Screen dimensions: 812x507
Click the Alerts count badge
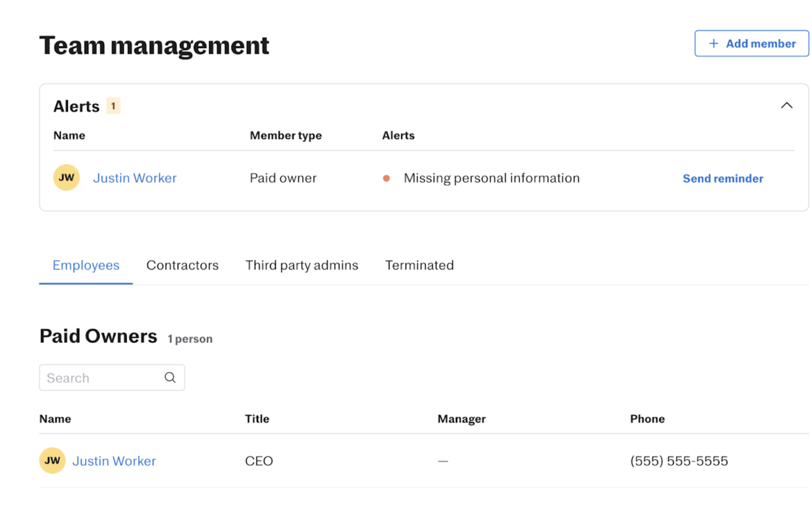coord(113,106)
